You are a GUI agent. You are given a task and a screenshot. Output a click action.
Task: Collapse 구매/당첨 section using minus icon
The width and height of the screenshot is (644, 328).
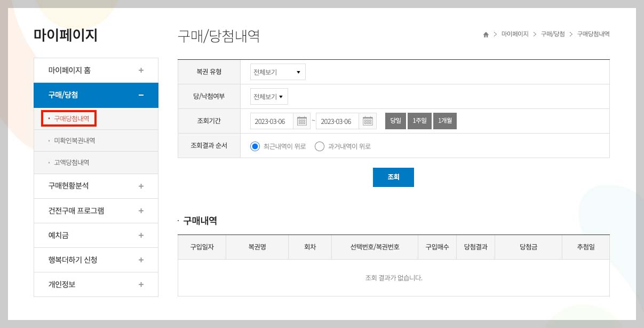click(x=141, y=95)
